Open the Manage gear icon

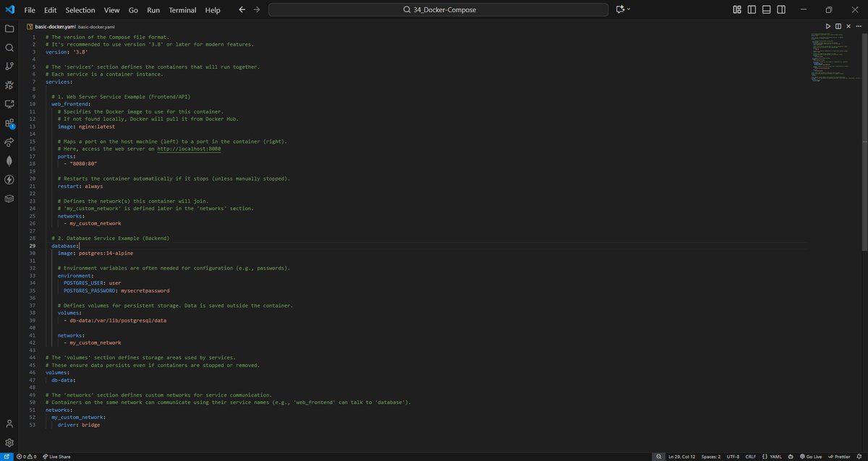(x=9, y=442)
